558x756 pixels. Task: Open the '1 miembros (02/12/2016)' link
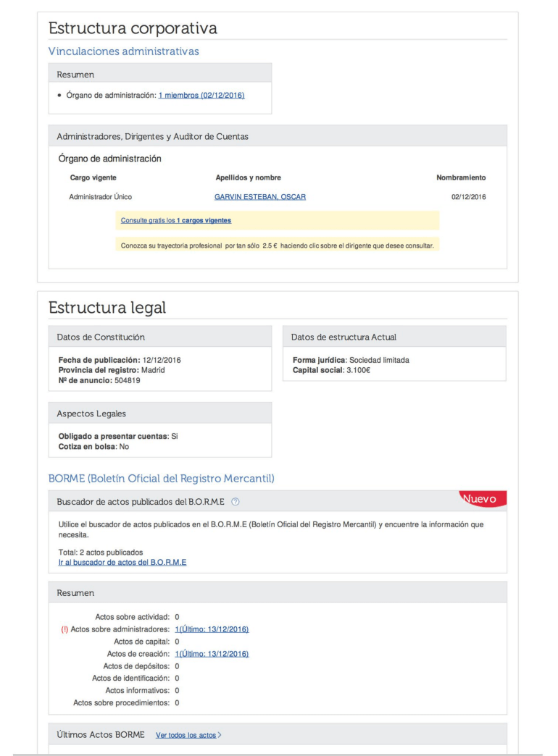(201, 95)
